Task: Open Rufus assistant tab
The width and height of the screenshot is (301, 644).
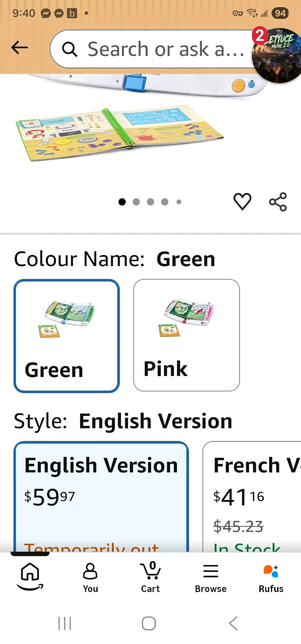Action: click(271, 578)
